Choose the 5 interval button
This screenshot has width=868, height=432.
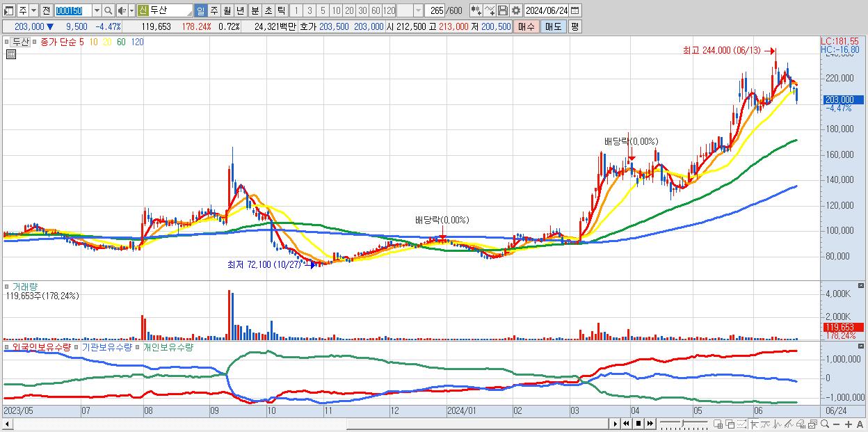[323, 10]
